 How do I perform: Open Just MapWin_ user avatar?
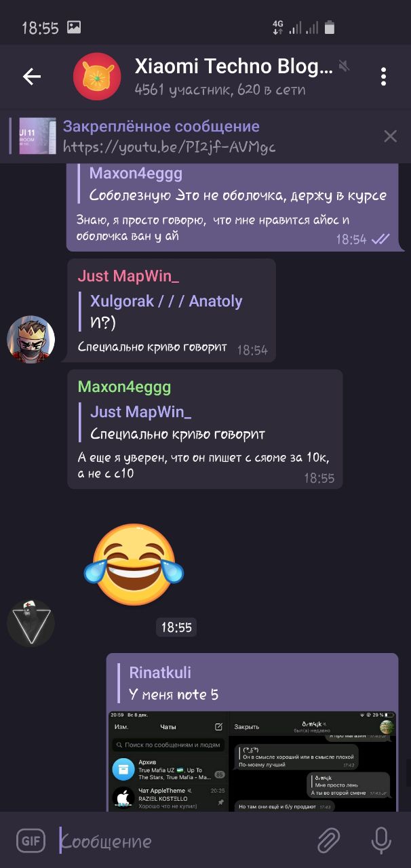31,338
